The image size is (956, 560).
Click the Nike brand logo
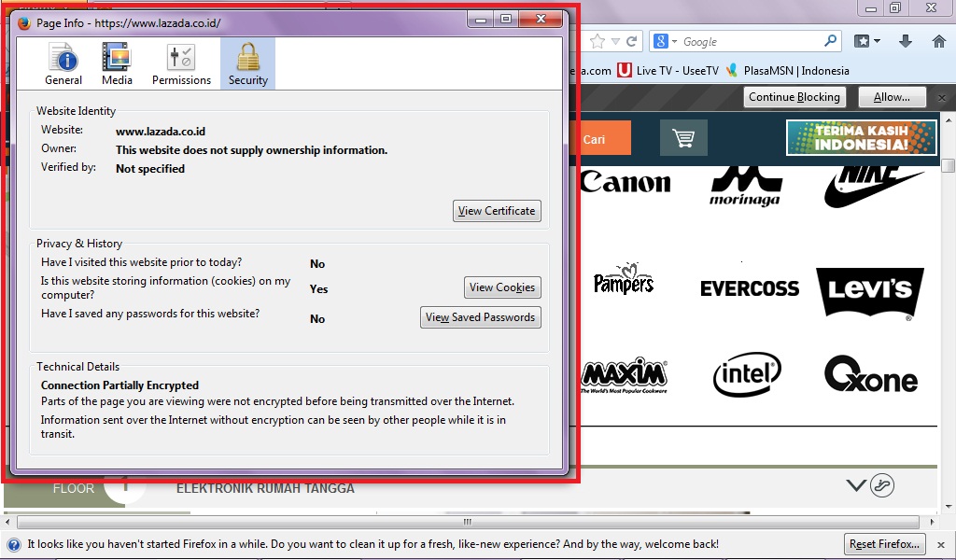[x=873, y=187]
